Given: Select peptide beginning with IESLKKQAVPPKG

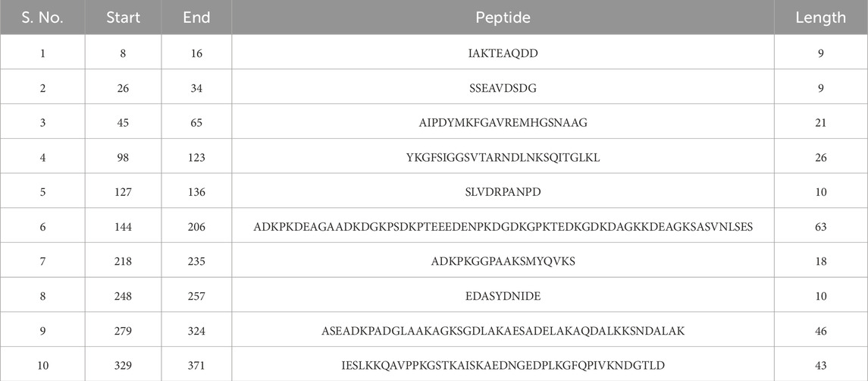Looking at the screenshot, I should pos(503,366).
